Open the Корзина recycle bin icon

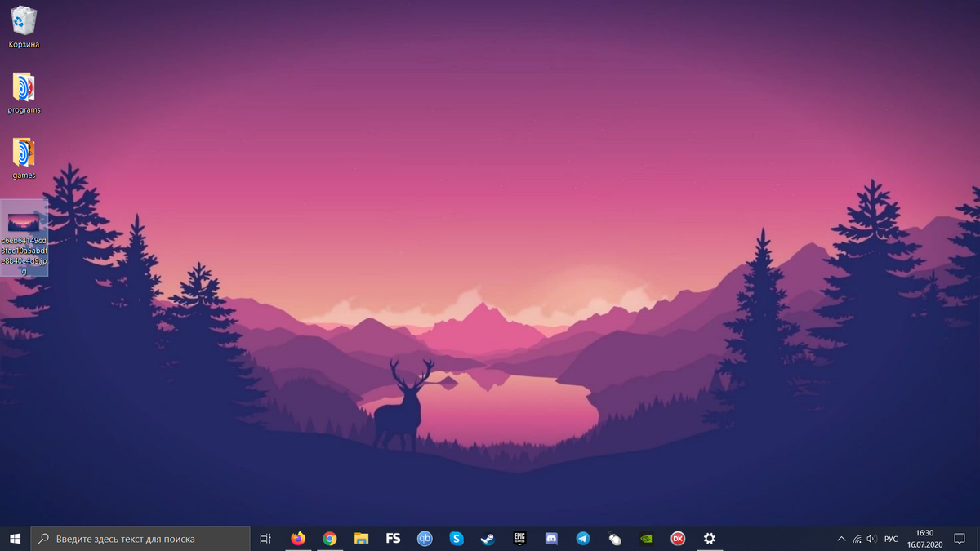24,26
